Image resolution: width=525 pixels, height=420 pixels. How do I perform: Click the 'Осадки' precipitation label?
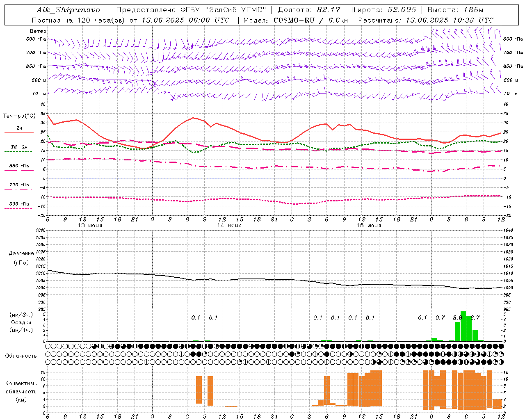tap(21, 322)
